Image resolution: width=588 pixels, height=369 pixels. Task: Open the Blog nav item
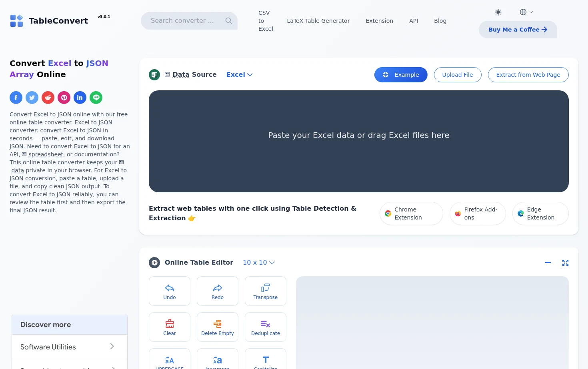click(x=440, y=21)
